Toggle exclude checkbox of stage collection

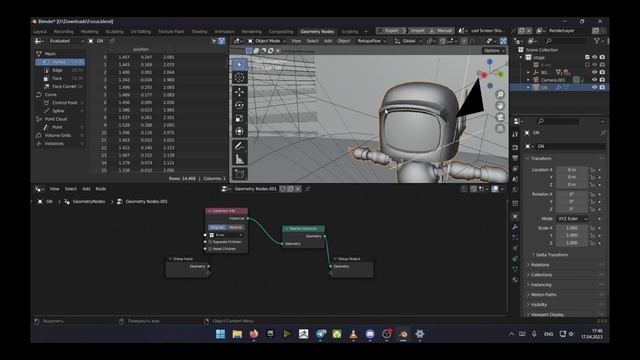[x=587, y=58]
